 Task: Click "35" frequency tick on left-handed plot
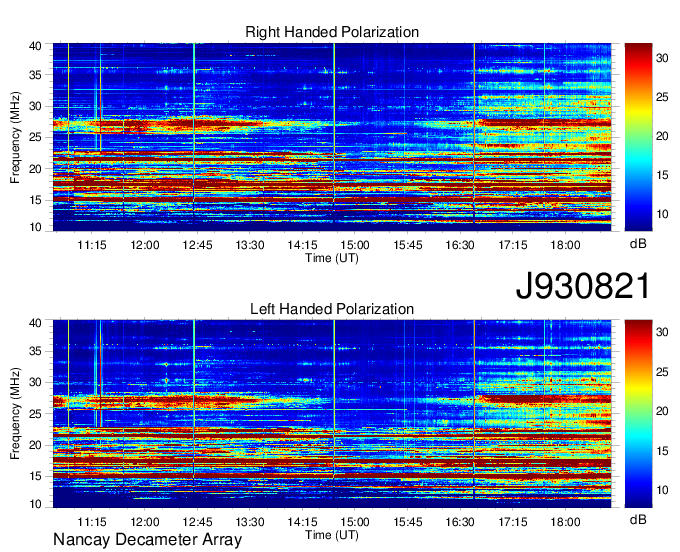tap(36, 351)
